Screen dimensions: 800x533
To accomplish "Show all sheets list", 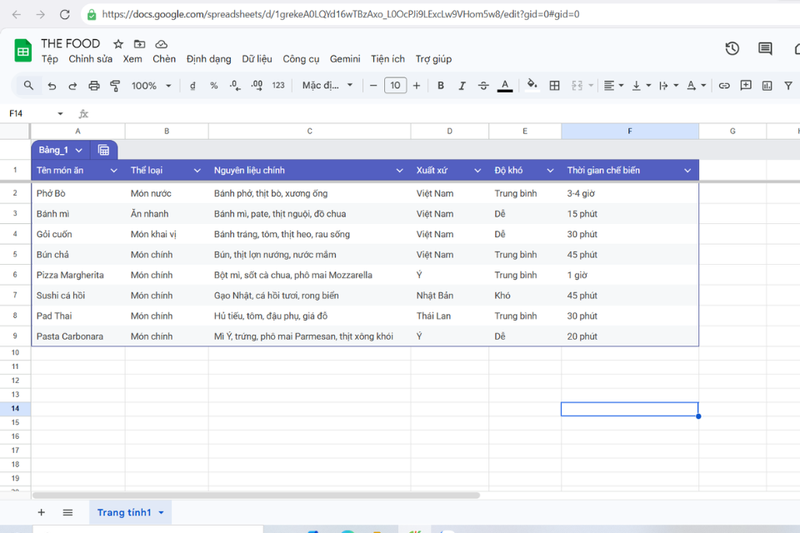I will click(x=67, y=512).
